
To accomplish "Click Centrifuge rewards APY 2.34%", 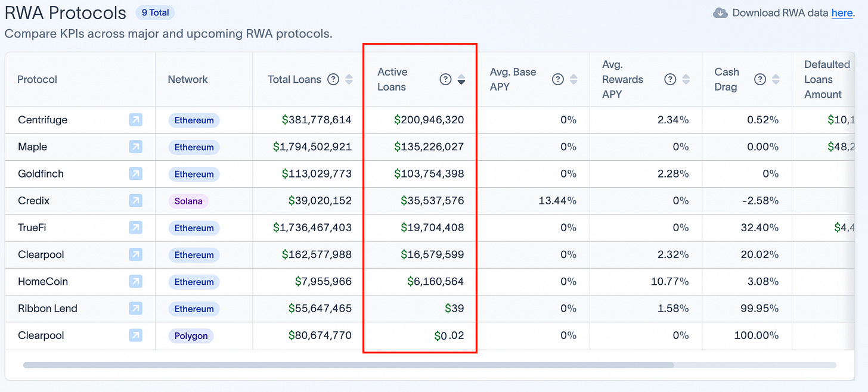I will [673, 120].
